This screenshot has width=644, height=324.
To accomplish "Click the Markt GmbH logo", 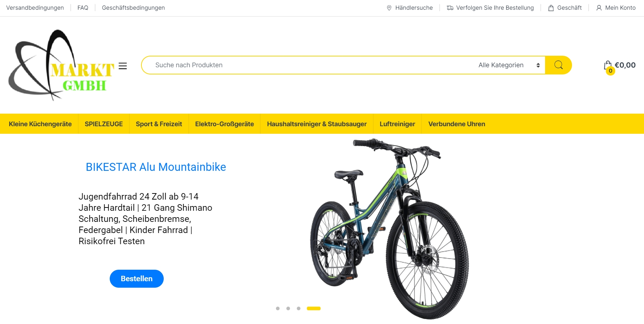I will (61, 65).
